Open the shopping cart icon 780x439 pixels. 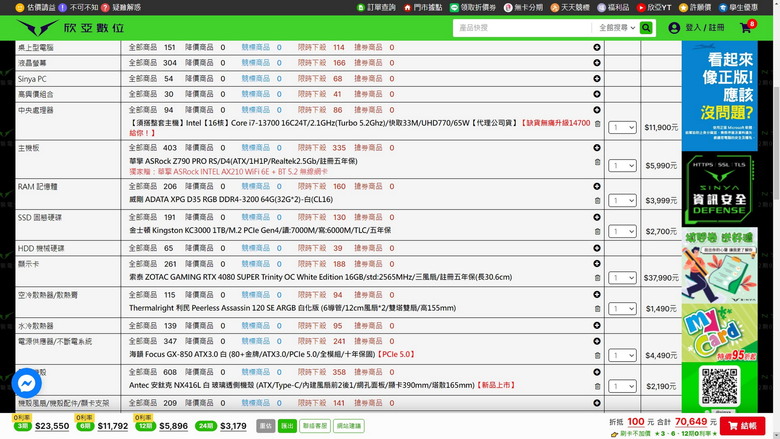click(x=746, y=28)
